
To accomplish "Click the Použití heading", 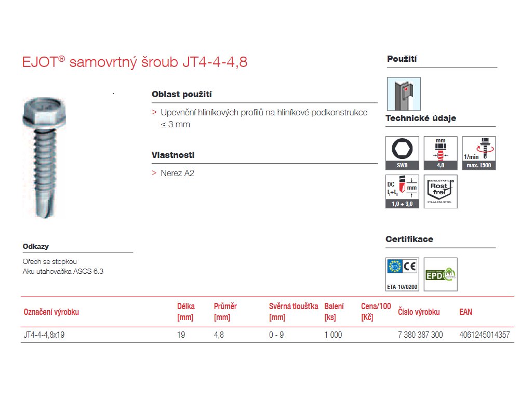I will tap(402, 59).
